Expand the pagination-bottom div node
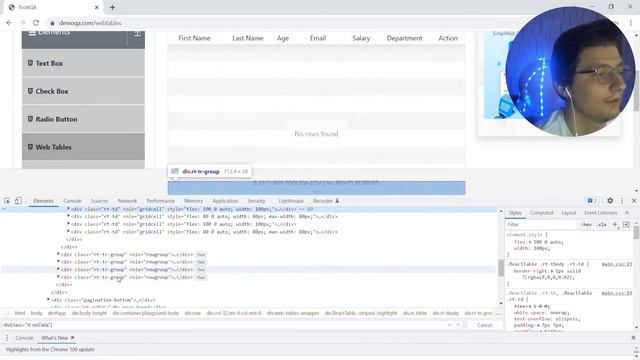The width and height of the screenshot is (640, 360). pos(48,300)
